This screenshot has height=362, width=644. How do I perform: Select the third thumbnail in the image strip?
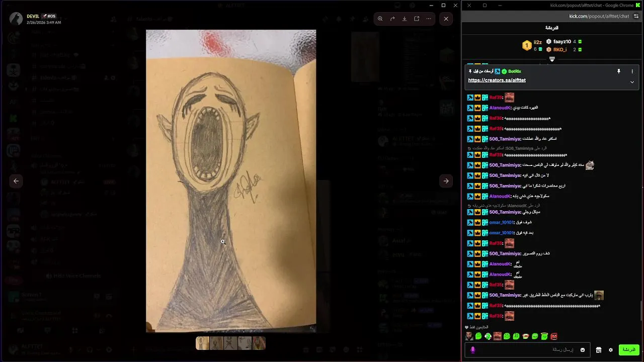point(230,343)
